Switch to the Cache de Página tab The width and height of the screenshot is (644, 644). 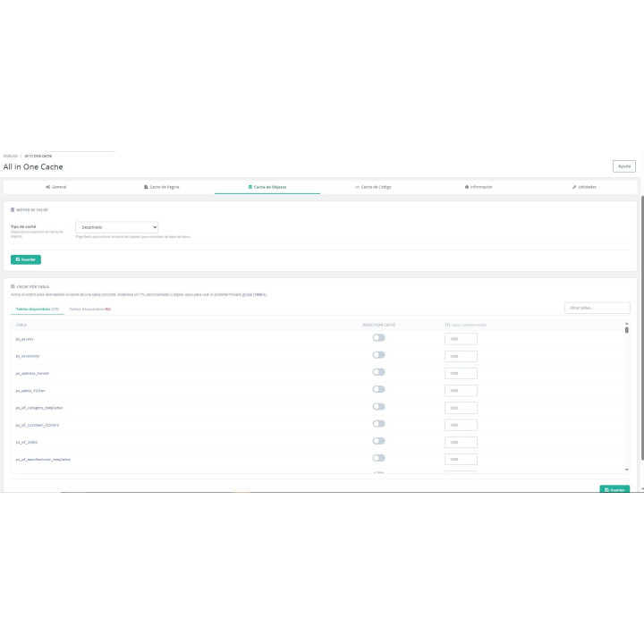point(161,187)
